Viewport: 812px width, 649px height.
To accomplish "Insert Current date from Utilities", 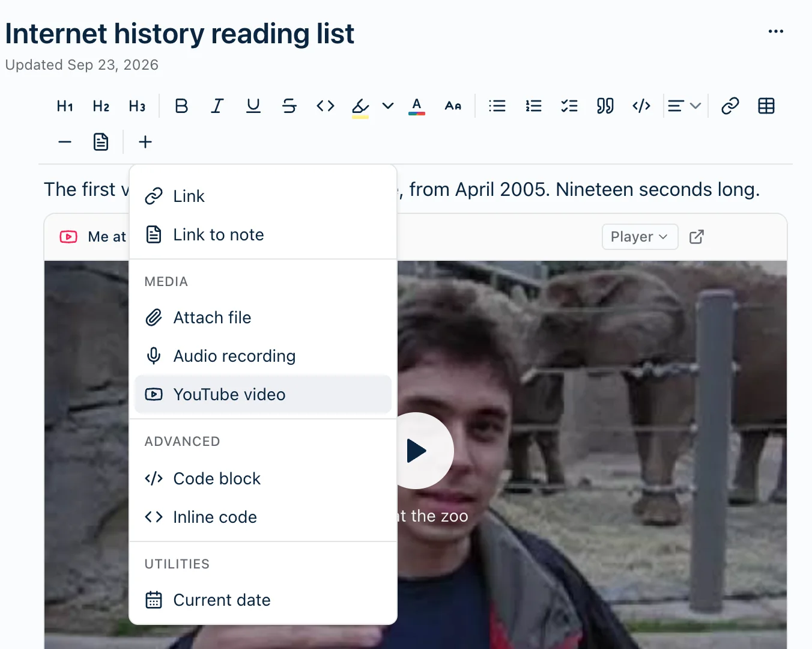I will click(x=263, y=600).
